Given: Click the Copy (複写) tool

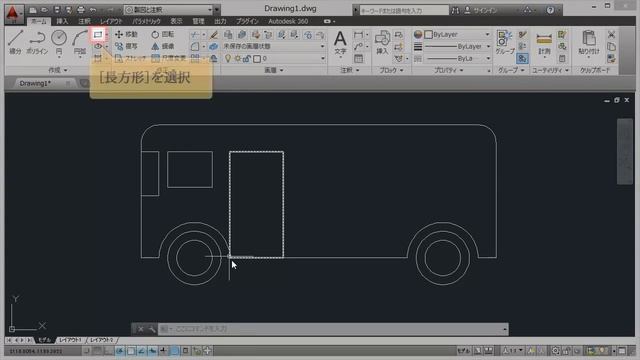Looking at the screenshot, I should click(x=126, y=46).
